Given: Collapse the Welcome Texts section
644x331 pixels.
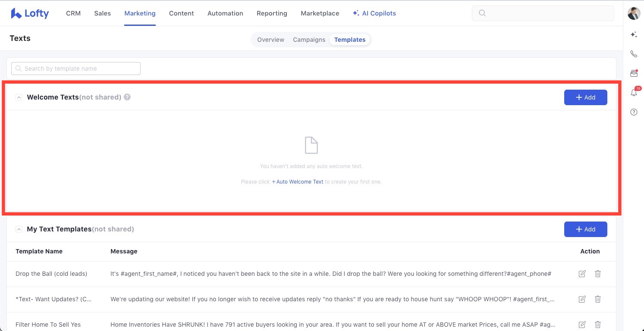Looking at the screenshot, I should coord(19,97).
